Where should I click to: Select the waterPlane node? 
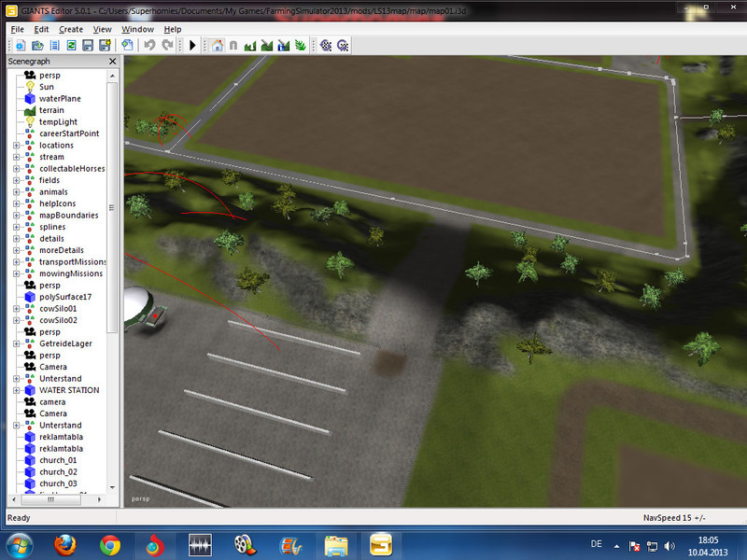point(60,99)
